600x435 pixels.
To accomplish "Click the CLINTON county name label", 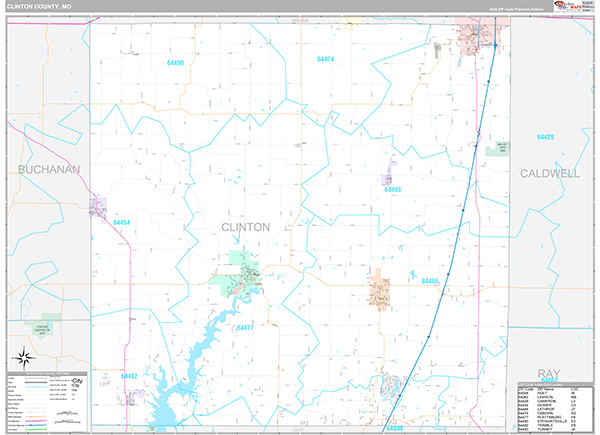I will point(246,227).
